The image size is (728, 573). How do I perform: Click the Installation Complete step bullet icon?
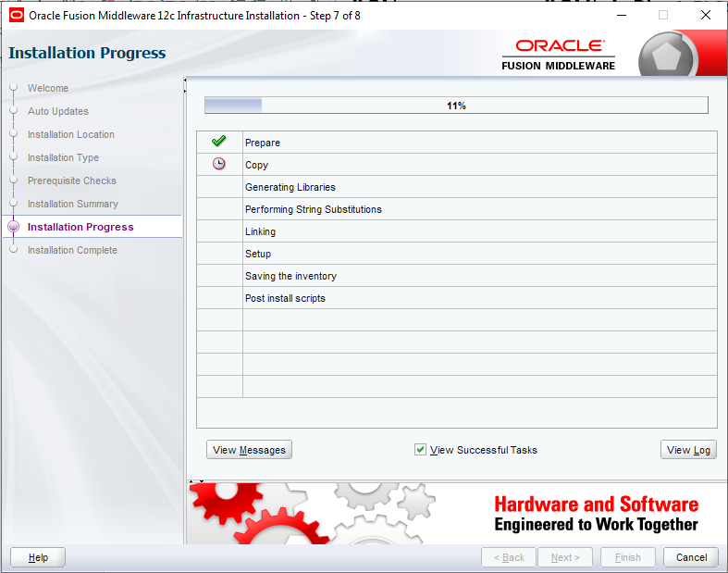click(14, 250)
